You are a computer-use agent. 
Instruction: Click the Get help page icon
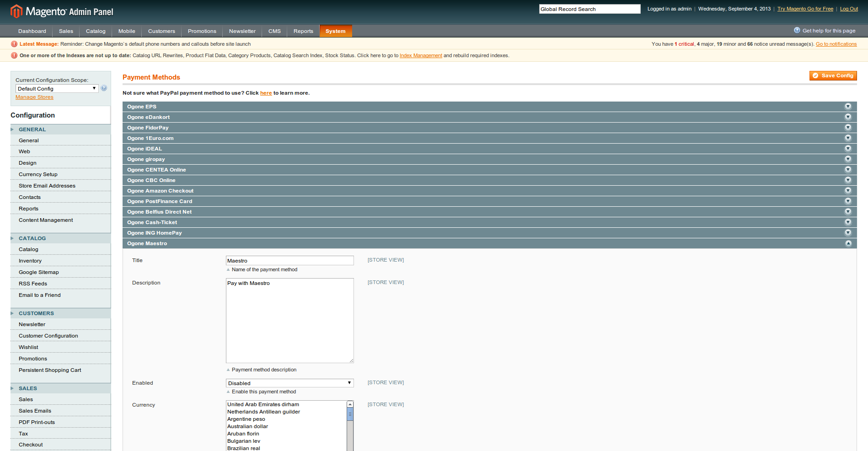(x=797, y=30)
